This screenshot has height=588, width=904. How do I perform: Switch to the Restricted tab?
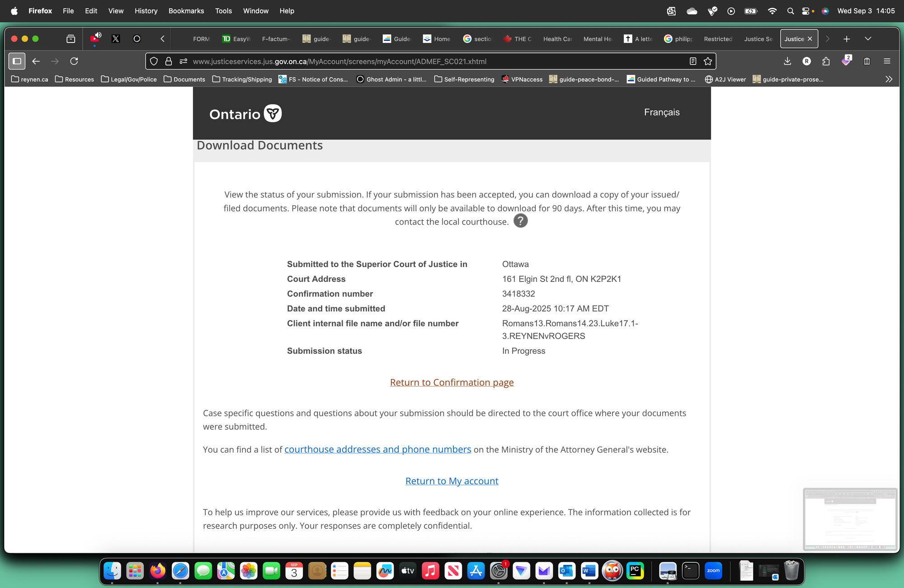click(x=718, y=39)
